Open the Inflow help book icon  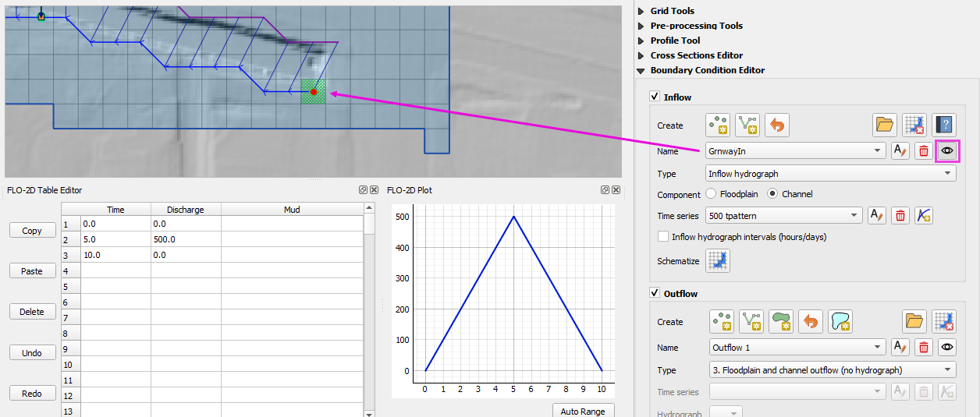[944, 125]
